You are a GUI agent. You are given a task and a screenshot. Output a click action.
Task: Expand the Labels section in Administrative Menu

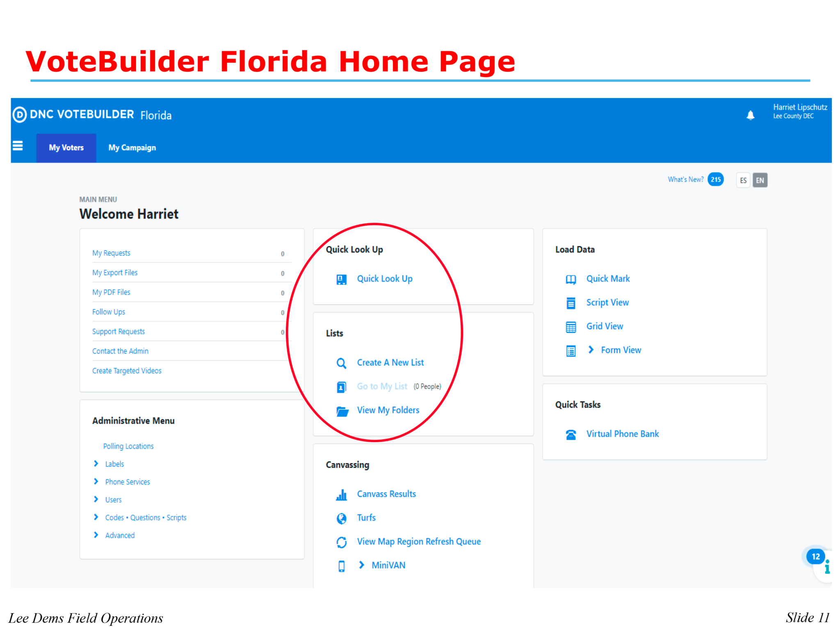click(x=96, y=464)
